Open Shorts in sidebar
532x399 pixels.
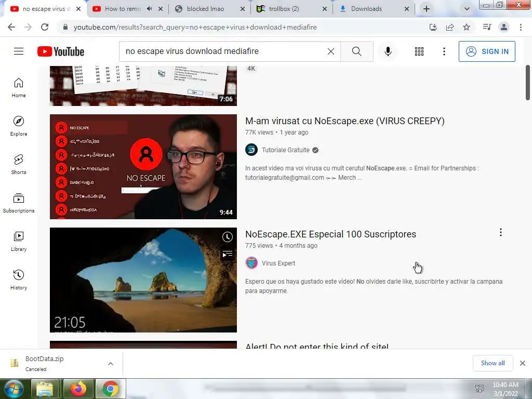click(19, 164)
